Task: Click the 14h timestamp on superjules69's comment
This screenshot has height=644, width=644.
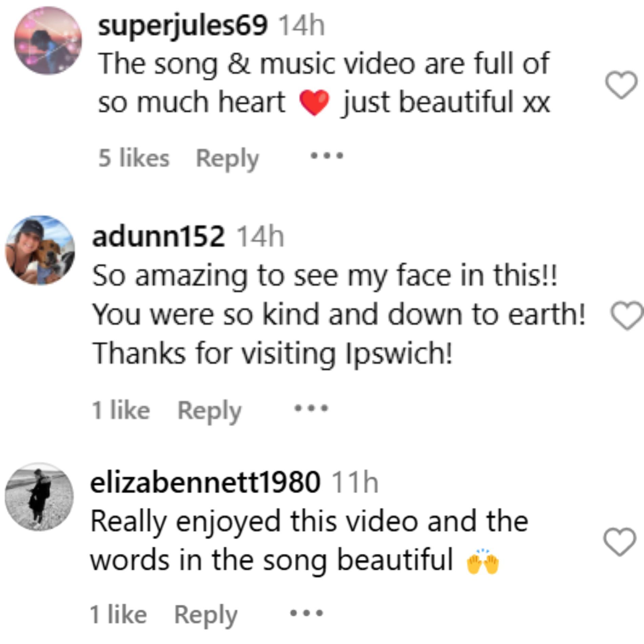Action: (301, 26)
